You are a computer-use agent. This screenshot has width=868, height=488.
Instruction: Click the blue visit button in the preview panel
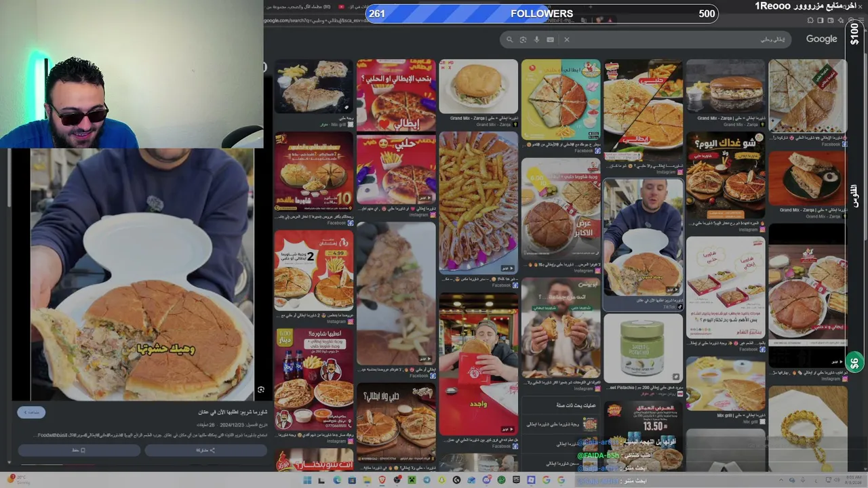click(32, 412)
